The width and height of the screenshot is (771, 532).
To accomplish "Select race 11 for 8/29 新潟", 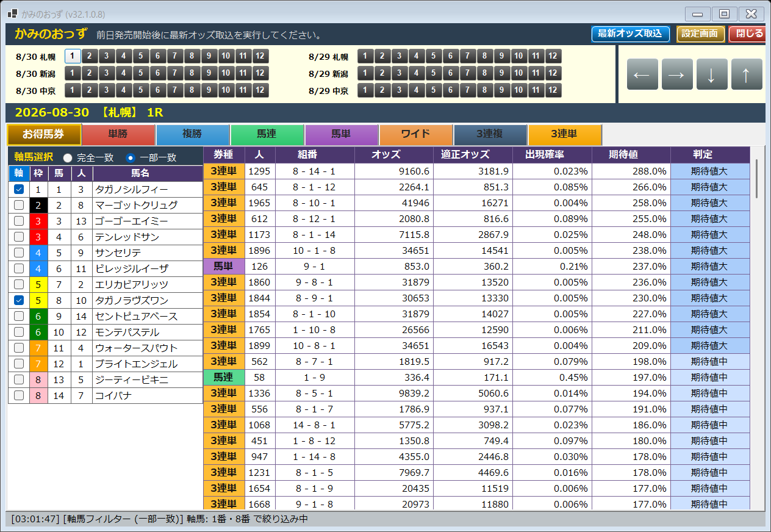I will (x=536, y=74).
